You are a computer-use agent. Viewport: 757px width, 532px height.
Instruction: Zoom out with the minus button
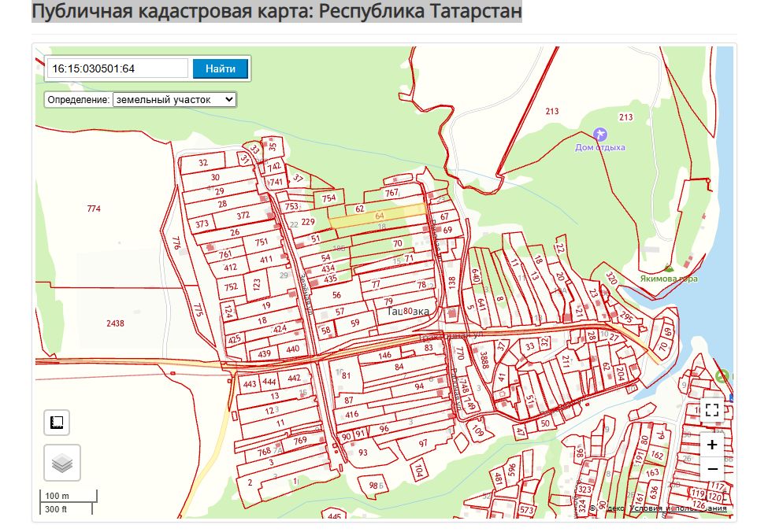[x=712, y=468]
